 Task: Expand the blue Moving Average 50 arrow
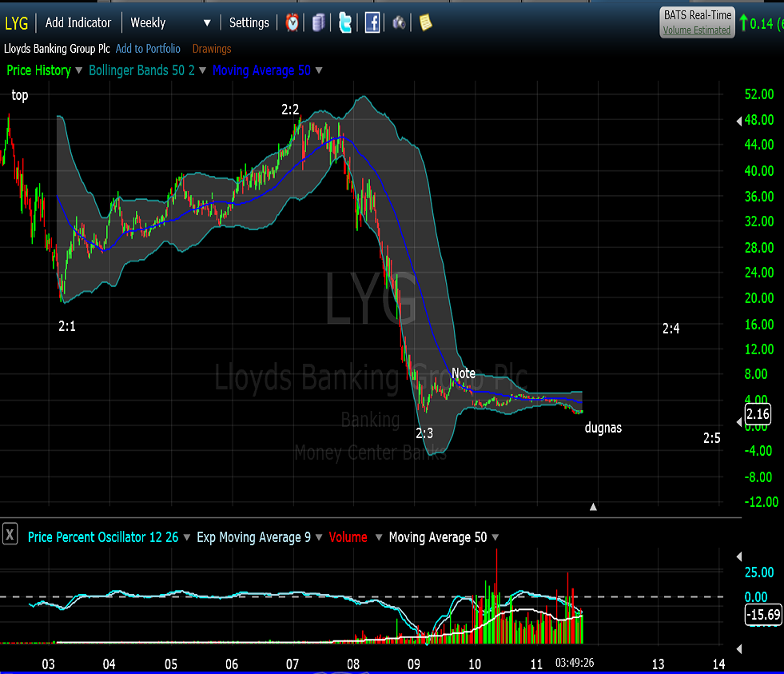pyautogui.click(x=319, y=70)
